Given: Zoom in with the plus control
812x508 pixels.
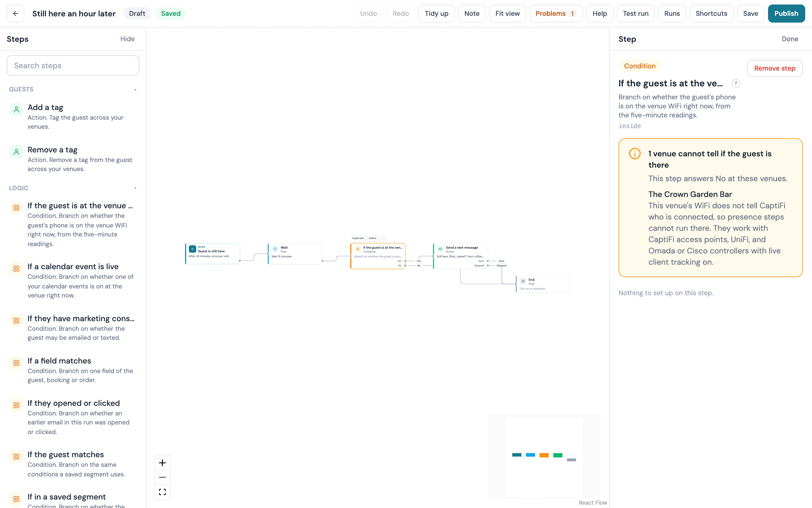Looking at the screenshot, I should (x=162, y=463).
